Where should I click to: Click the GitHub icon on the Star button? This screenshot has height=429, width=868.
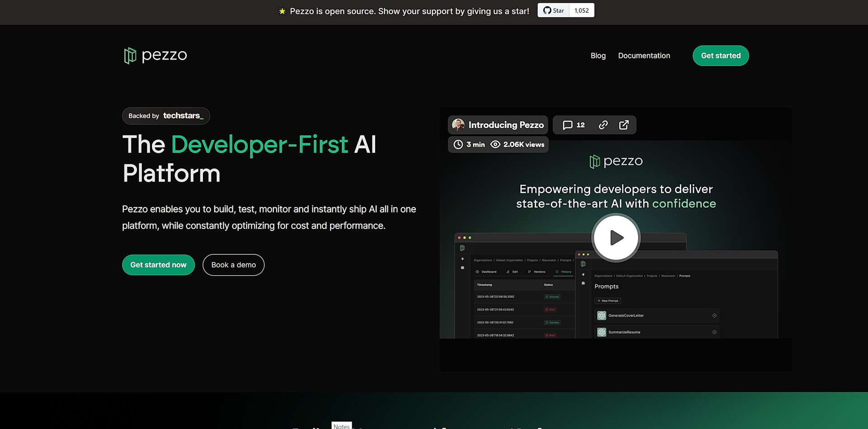[547, 10]
